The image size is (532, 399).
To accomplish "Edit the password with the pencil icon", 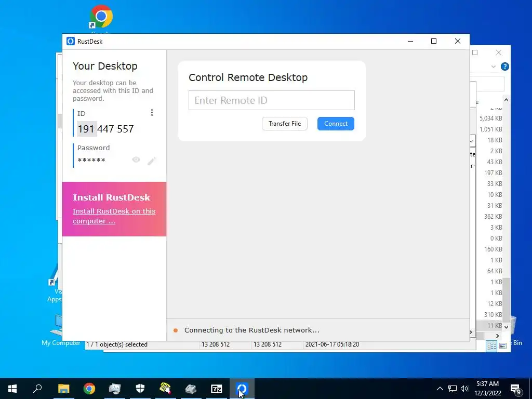I will tap(151, 161).
